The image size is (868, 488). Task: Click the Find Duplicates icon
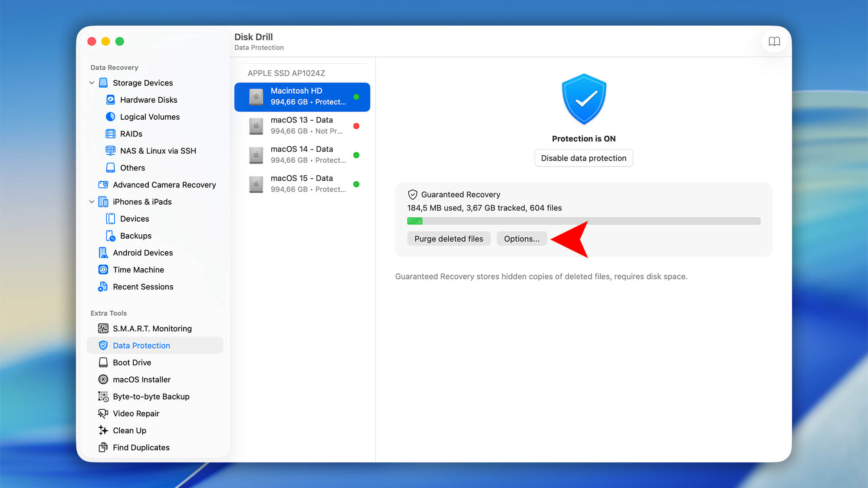pos(103,447)
